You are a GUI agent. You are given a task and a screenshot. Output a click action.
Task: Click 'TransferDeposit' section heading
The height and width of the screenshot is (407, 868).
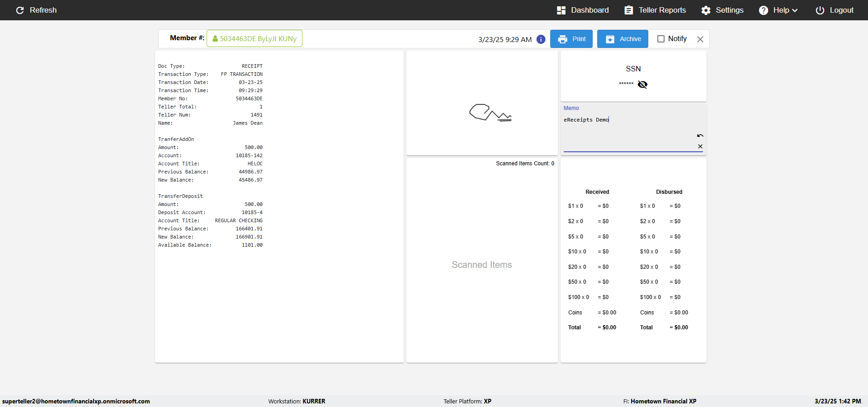click(x=180, y=196)
